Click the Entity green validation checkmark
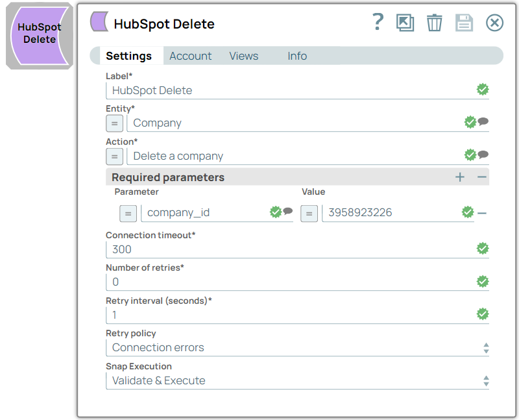 click(470, 122)
